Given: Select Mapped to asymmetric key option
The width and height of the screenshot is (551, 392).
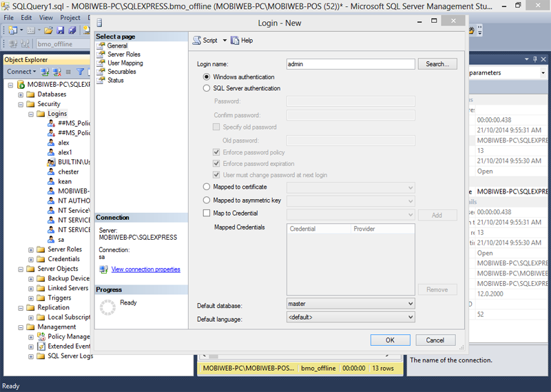Looking at the screenshot, I should (x=207, y=200).
